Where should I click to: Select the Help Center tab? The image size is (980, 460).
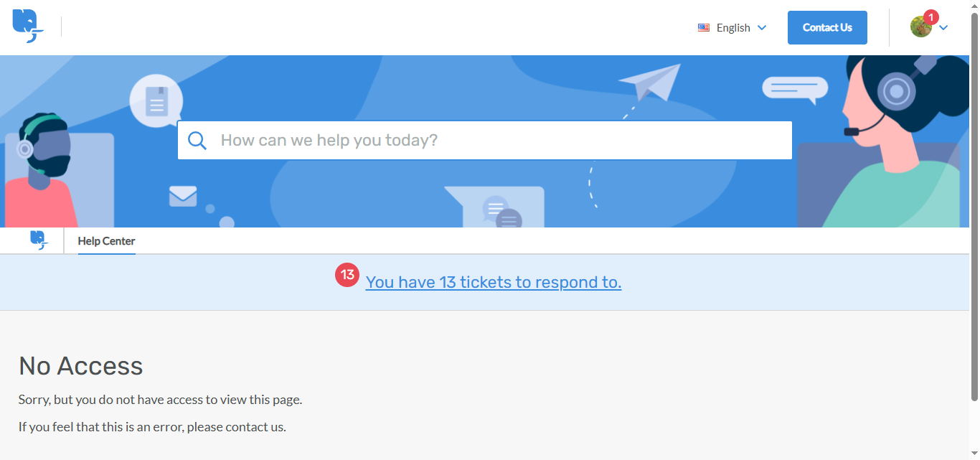pyautogui.click(x=106, y=241)
